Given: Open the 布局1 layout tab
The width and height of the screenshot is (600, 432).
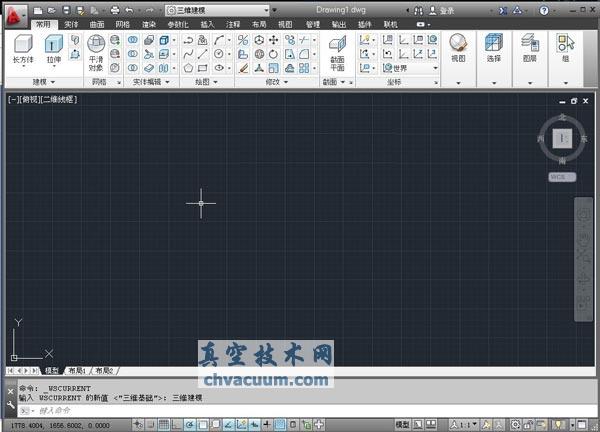Looking at the screenshot, I should click(x=77, y=370).
